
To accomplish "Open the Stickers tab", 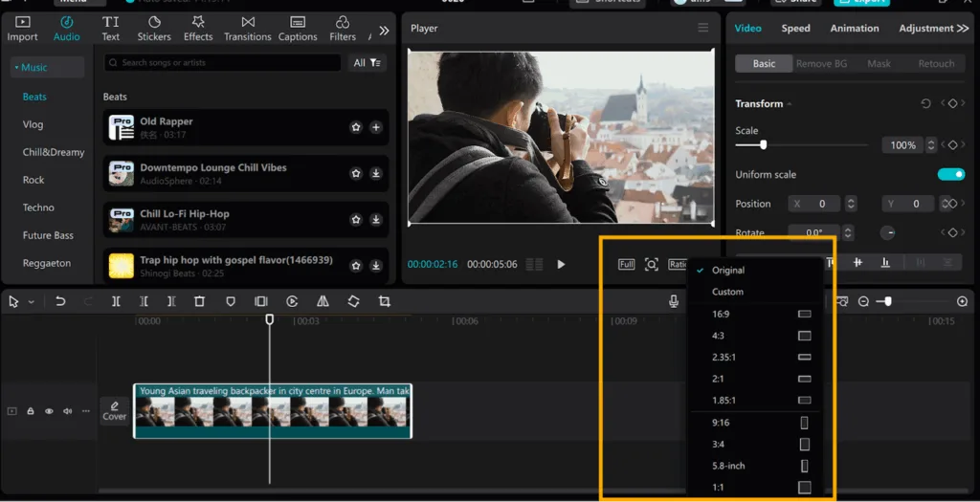I will pyautogui.click(x=154, y=29).
